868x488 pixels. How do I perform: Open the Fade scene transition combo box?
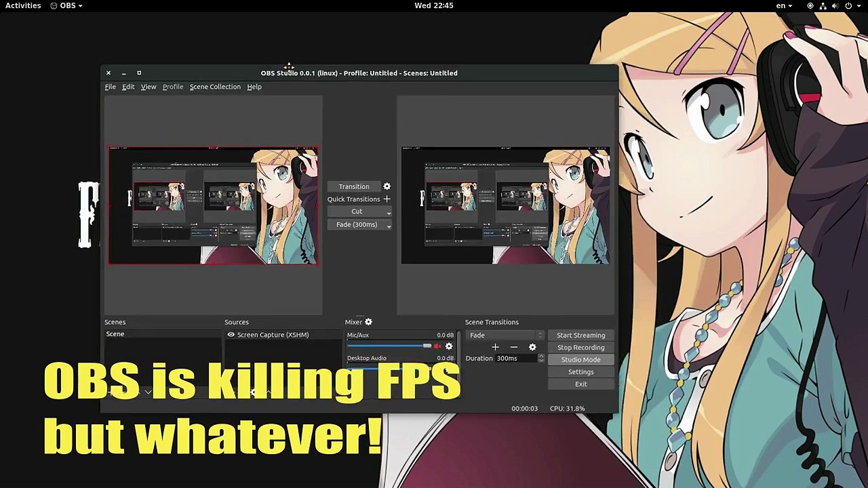(x=506, y=335)
